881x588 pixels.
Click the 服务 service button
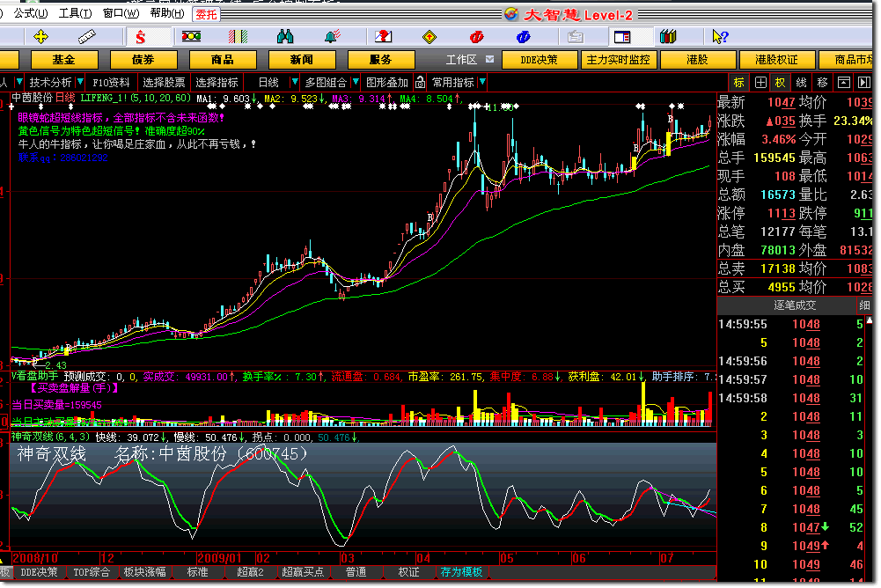point(381,60)
